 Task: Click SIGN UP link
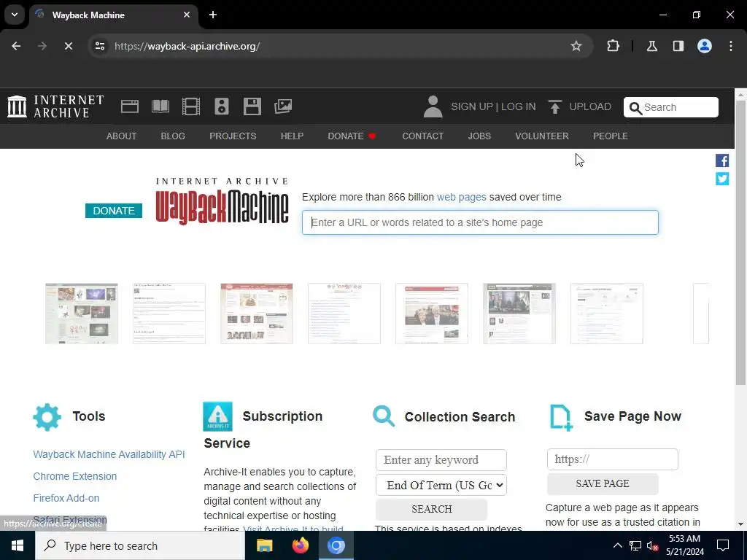472,106
